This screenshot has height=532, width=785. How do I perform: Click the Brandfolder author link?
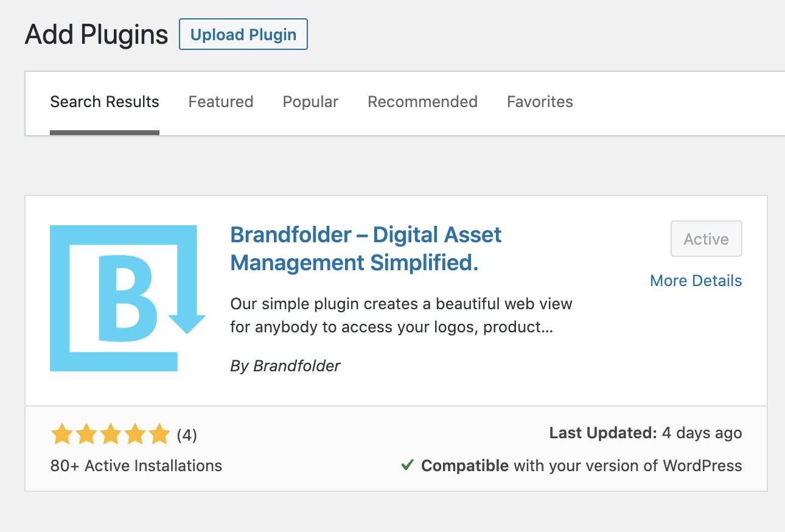coord(296,366)
